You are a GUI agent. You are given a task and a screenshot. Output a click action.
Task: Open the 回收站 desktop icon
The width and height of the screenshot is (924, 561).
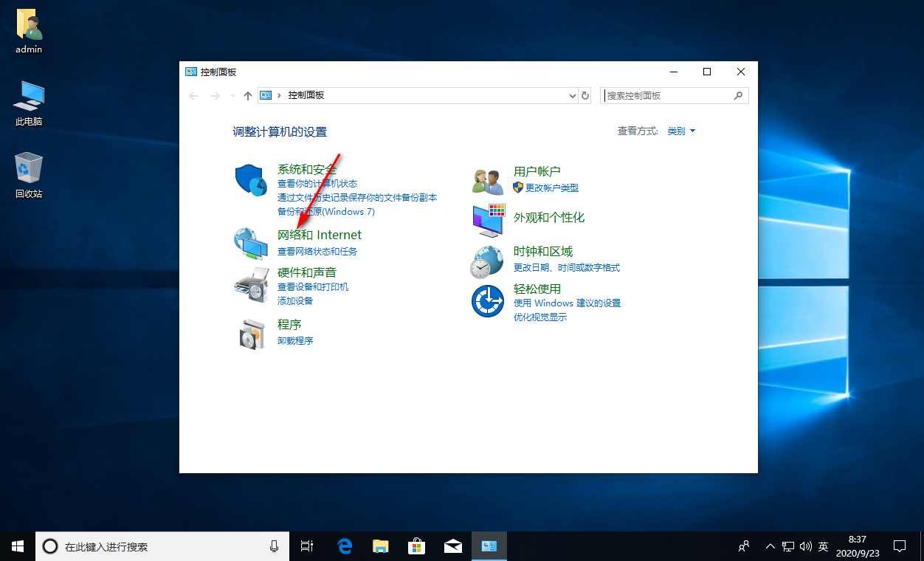coord(29,176)
